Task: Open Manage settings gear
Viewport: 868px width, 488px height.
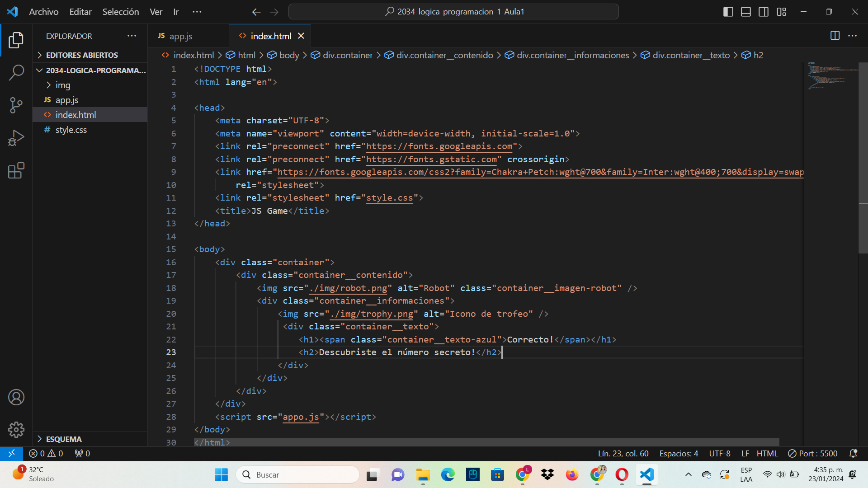Action: [16, 430]
